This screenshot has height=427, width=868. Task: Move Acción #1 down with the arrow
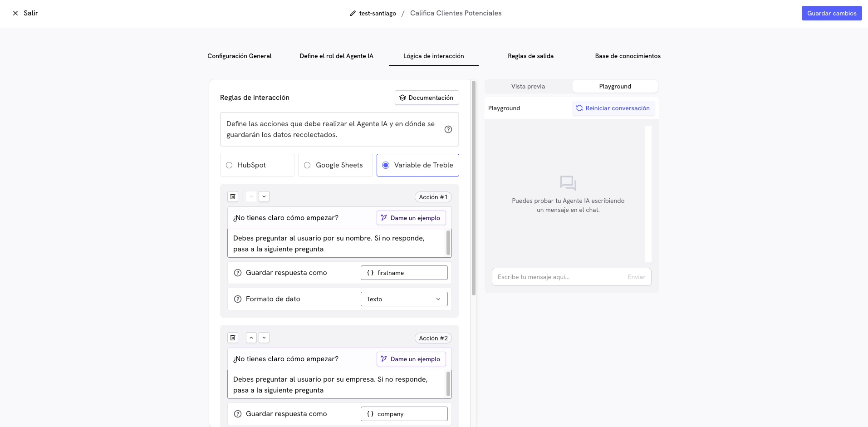coord(264,196)
